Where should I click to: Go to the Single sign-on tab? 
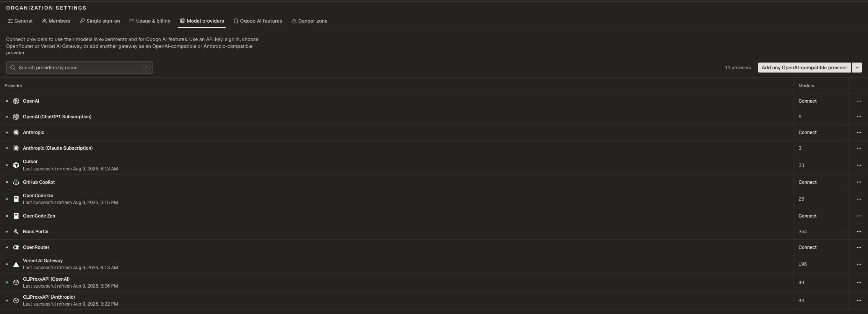(100, 21)
